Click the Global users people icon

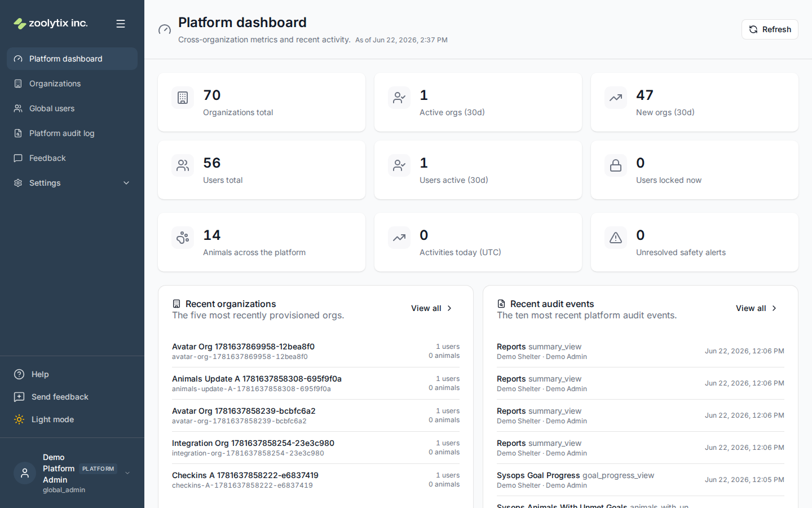[18, 108]
